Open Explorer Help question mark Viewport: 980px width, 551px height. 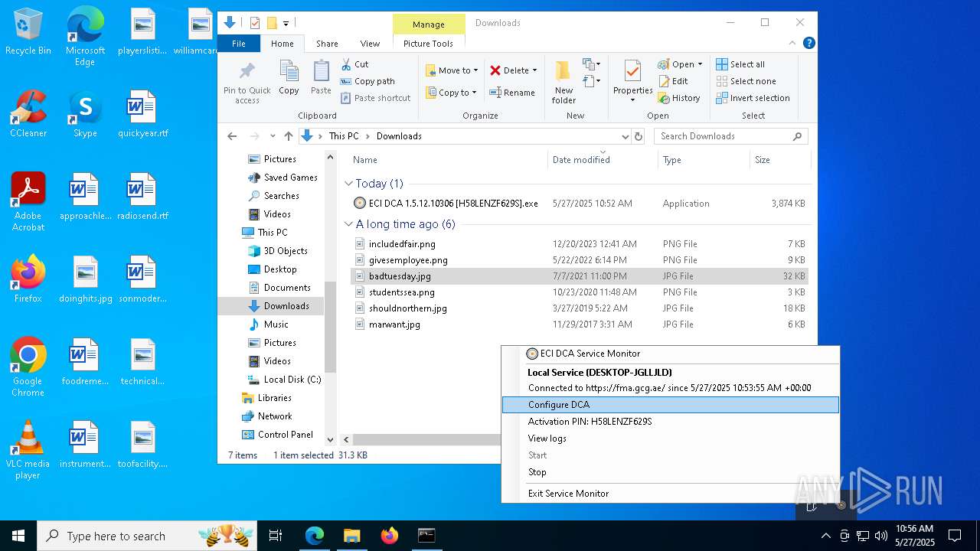(809, 44)
